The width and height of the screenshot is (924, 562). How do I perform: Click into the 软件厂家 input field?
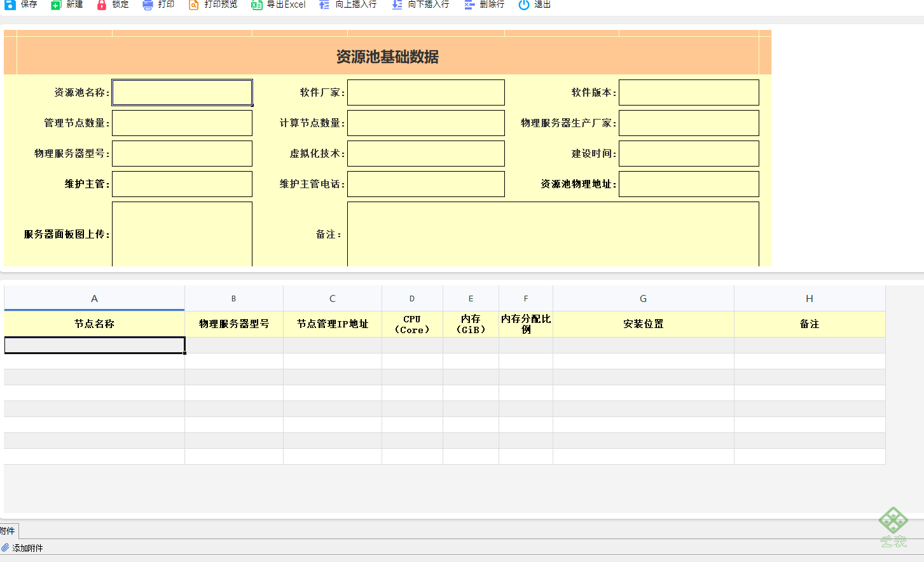426,92
